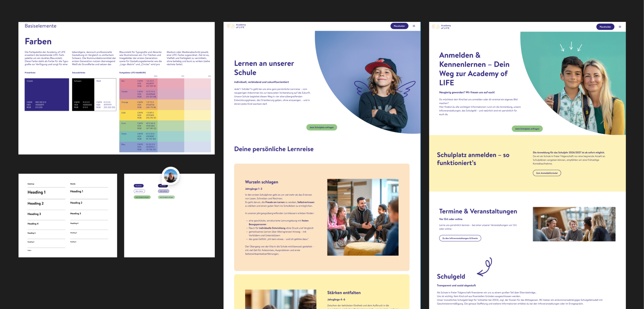Image resolution: width=644 pixels, height=309 pixels.
Task: Open hamburger menu on the Lernen an unserer Schule page
Action: point(414,26)
